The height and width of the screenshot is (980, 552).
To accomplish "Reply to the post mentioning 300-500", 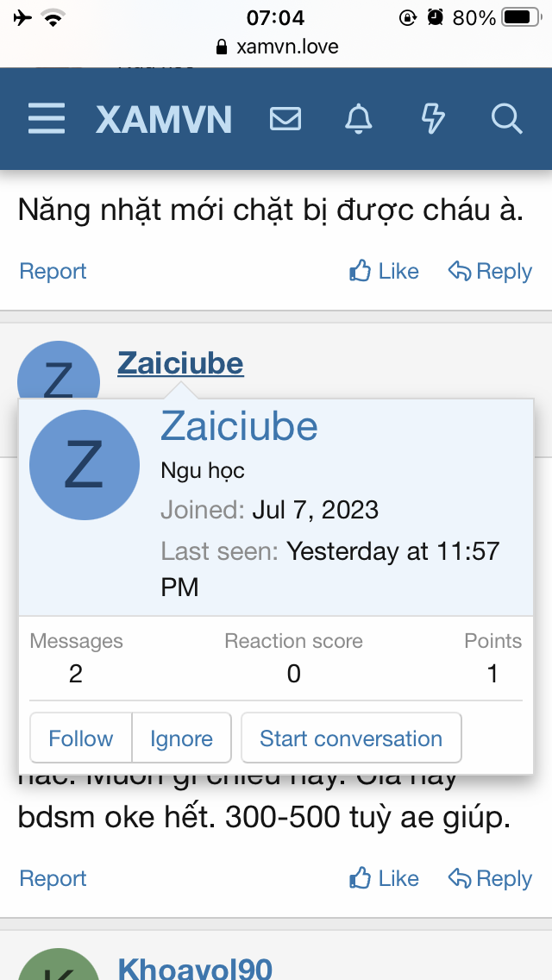I will pos(490,879).
